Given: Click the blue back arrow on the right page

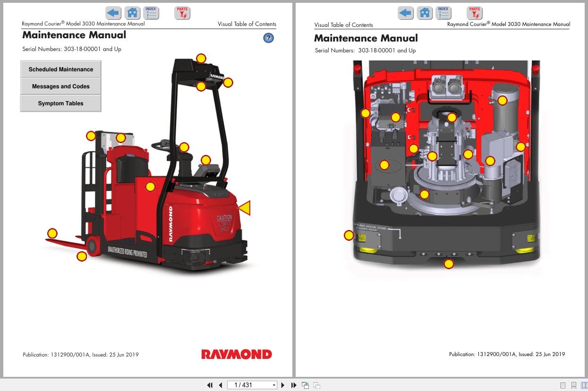Looking at the screenshot, I should click(406, 13).
